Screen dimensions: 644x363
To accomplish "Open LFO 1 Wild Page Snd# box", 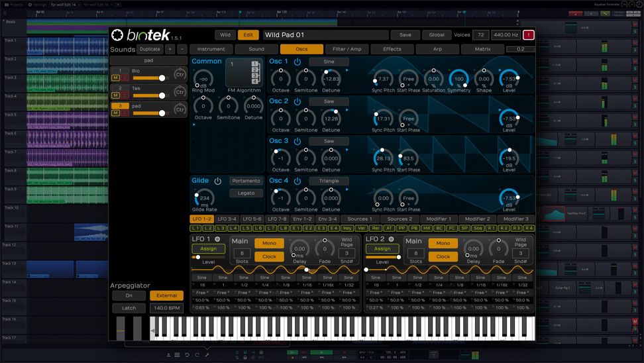I will click(x=347, y=253).
